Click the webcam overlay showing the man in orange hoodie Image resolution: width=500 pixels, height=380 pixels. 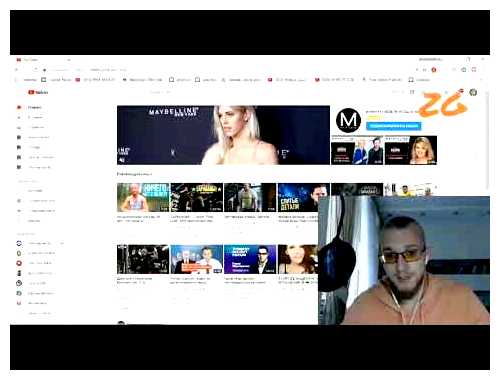click(404, 260)
